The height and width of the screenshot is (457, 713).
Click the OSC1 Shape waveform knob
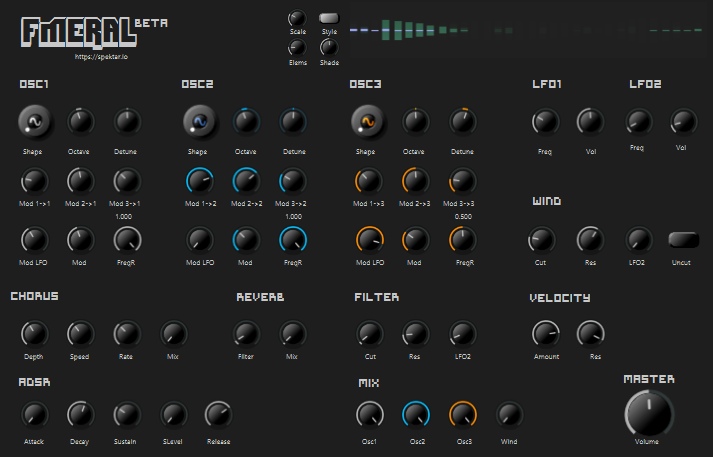pyautogui.click(x=34, y=123)
